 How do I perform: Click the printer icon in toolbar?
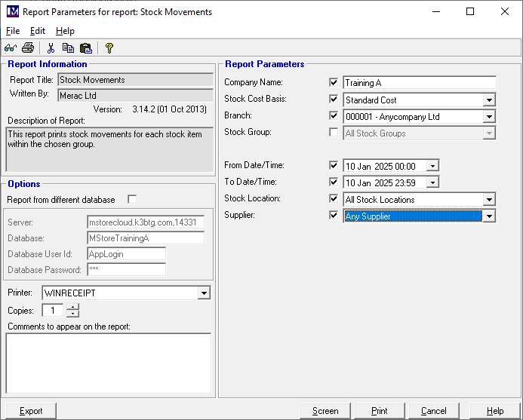pyautogui.click(x=28, y=48)
